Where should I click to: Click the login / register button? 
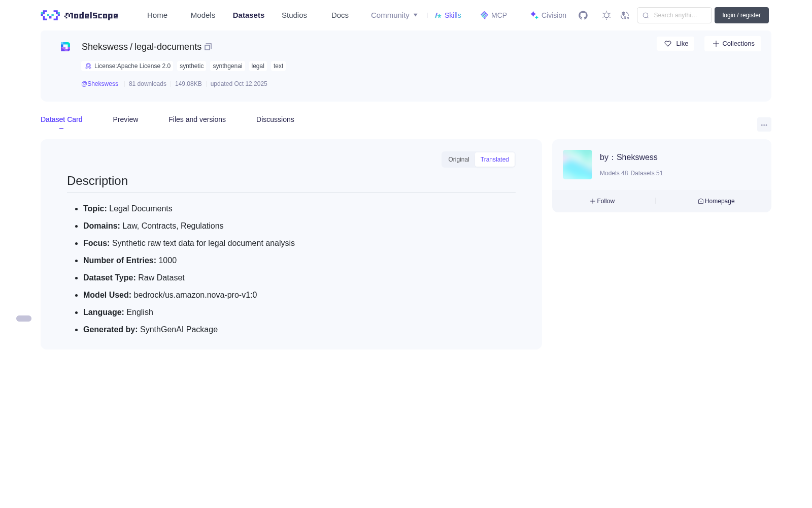(741, 15)
